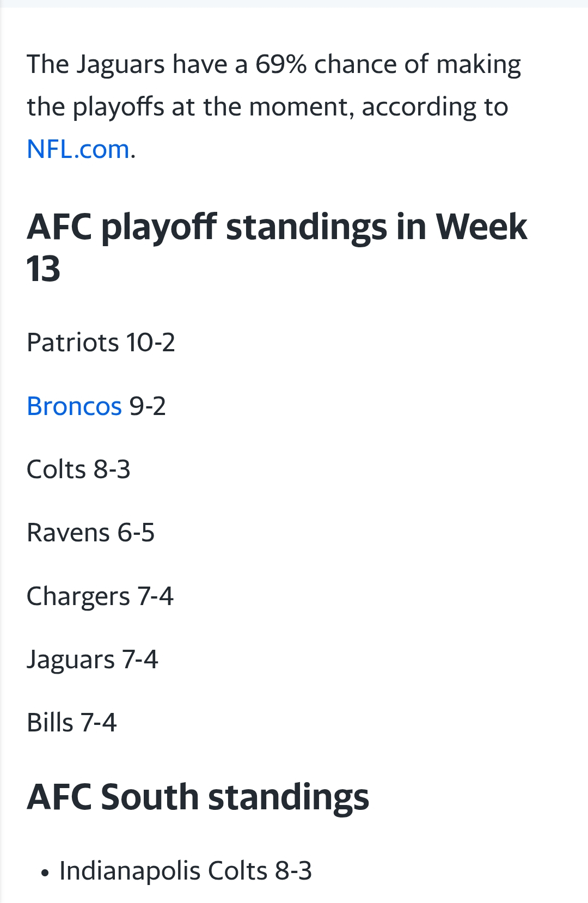Click the "10-2" record beside Patriots
The image size is (588, 903).
[x=151, y=343]
